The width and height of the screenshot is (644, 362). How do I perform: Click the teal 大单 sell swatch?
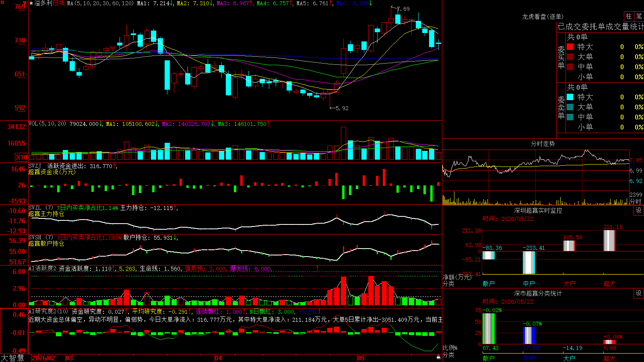570,107
